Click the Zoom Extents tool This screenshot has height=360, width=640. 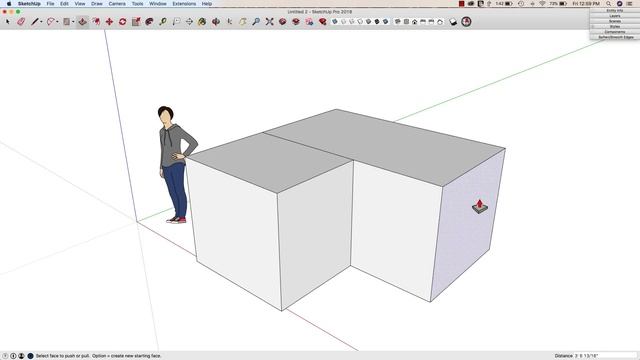point(269,22)
